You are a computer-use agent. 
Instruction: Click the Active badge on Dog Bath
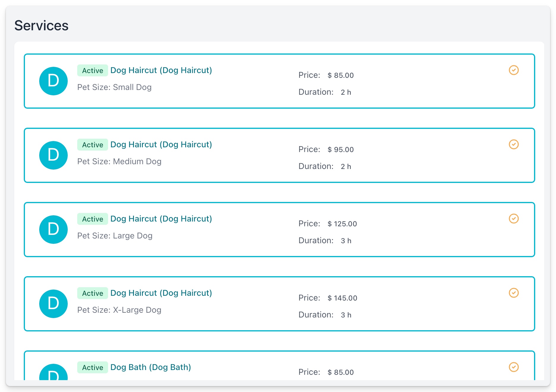(92, 367)
